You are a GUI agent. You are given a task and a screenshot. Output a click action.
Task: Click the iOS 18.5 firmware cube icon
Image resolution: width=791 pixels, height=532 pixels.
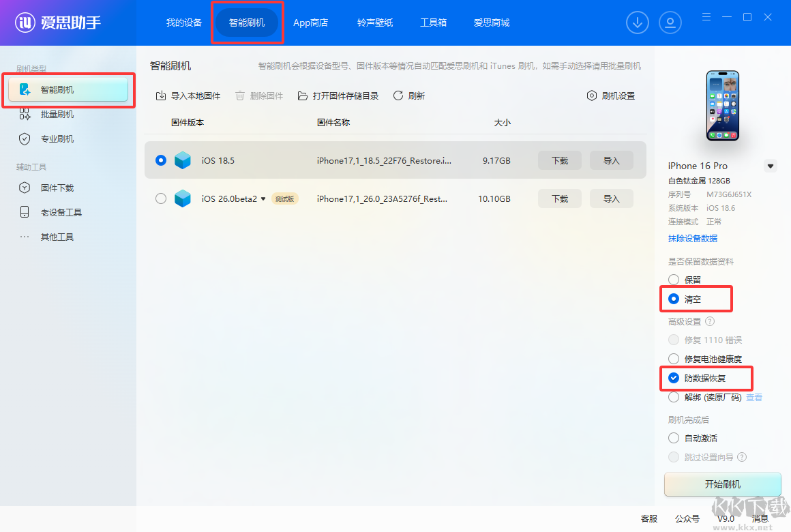183,160
